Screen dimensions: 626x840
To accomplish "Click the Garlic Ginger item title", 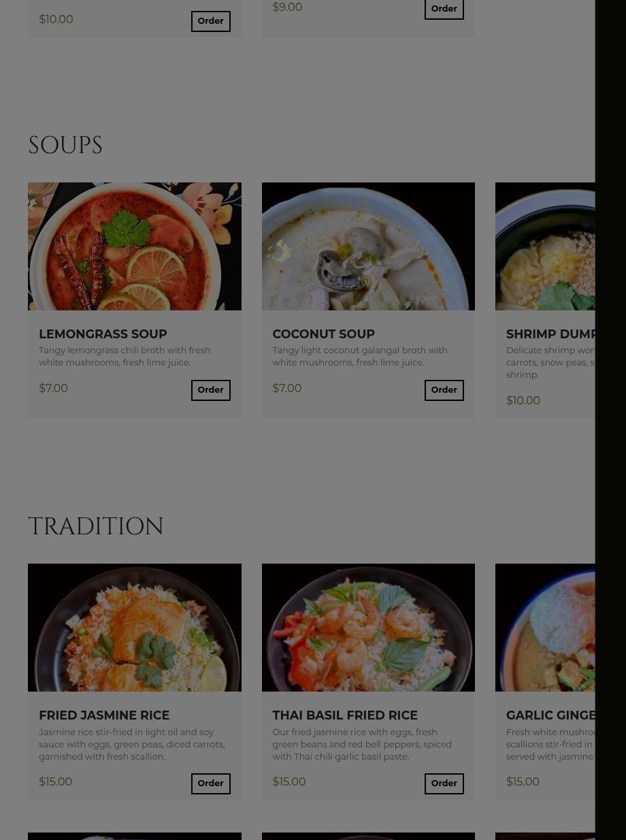I will [x=550, y=715].
